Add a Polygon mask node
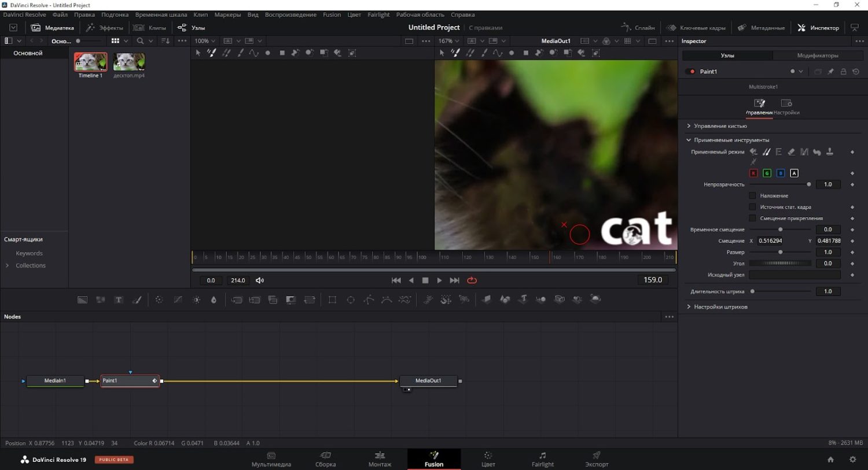 pyautogui.click(x=369, y=299)
